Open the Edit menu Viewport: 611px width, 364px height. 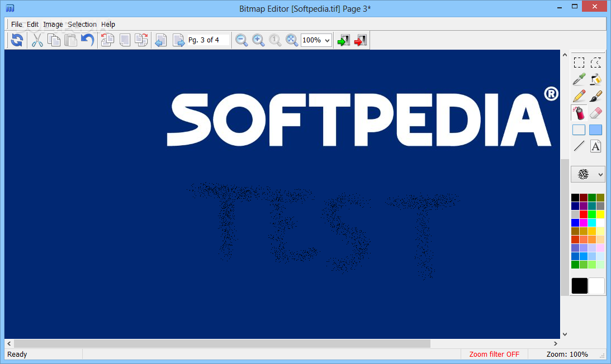click(33, 24)
